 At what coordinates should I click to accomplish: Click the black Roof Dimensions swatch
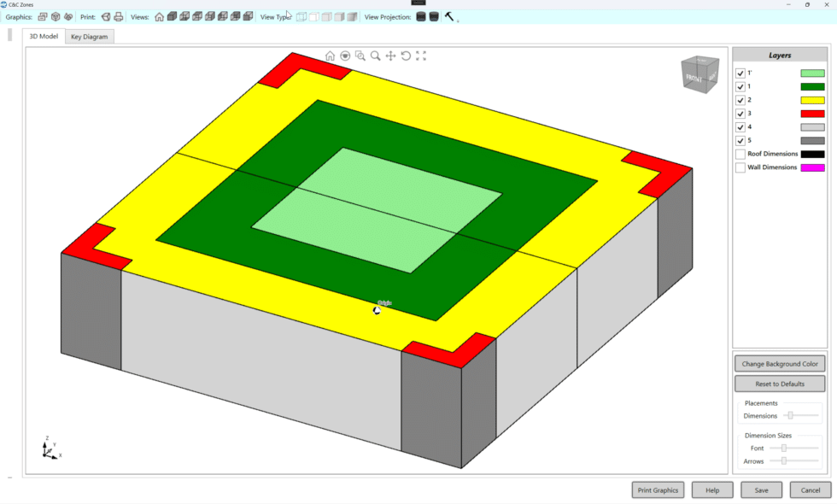(x=812, y=155)
